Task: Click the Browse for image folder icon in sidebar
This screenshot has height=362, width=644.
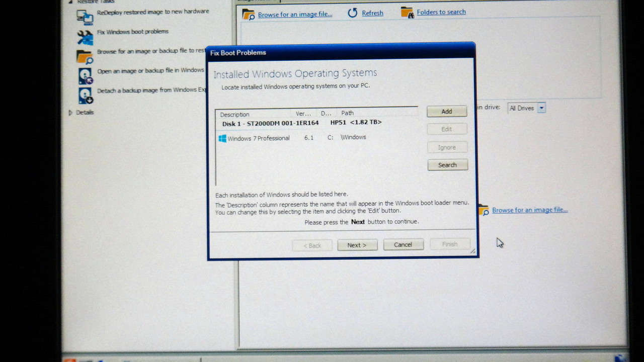Action: point(85,56)
